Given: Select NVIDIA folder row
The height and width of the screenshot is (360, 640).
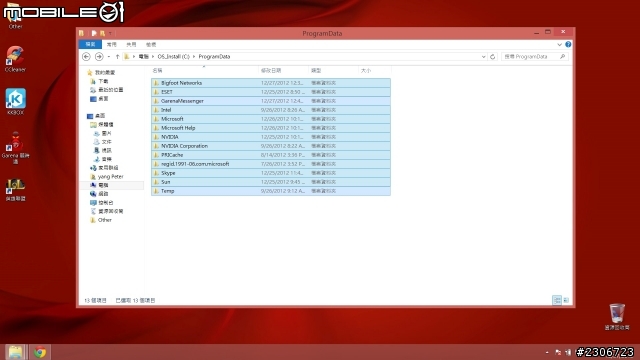Looking at the screenshot, I should coord(271,137).
